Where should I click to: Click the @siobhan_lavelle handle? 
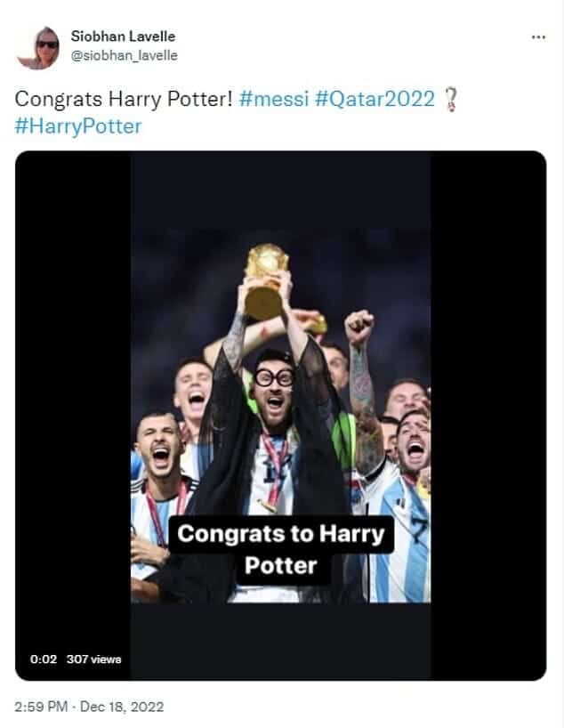click(x=124, y=55)
